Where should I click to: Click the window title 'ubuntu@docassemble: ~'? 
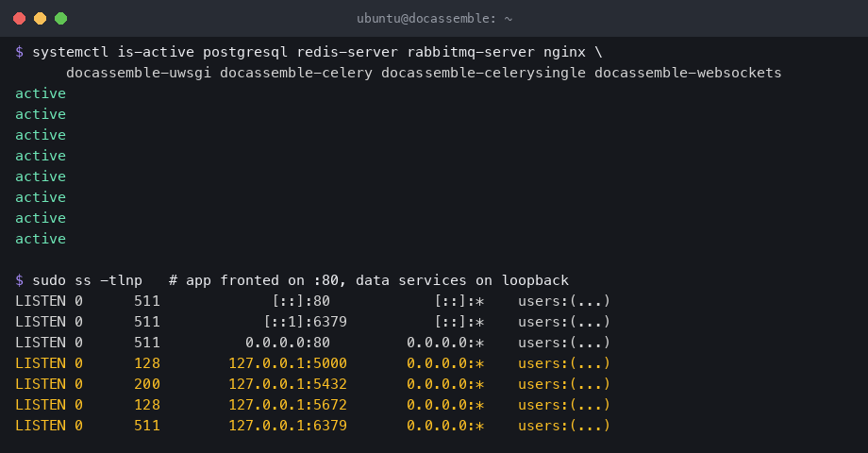click(435, 18)
